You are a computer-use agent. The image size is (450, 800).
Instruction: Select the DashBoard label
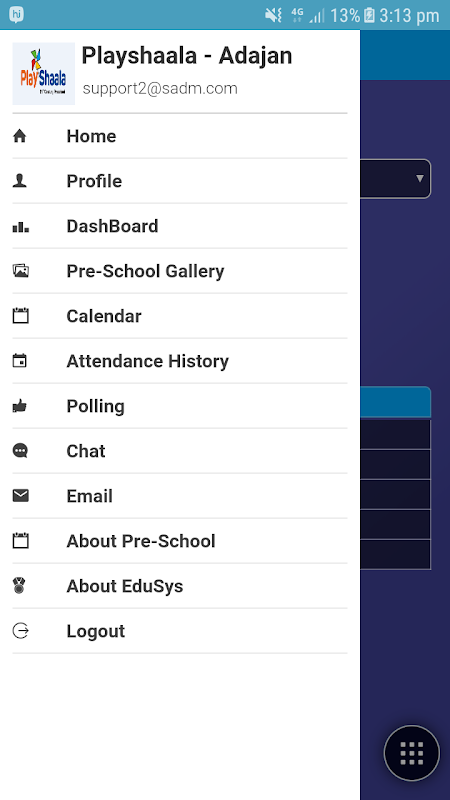(112, 226)
